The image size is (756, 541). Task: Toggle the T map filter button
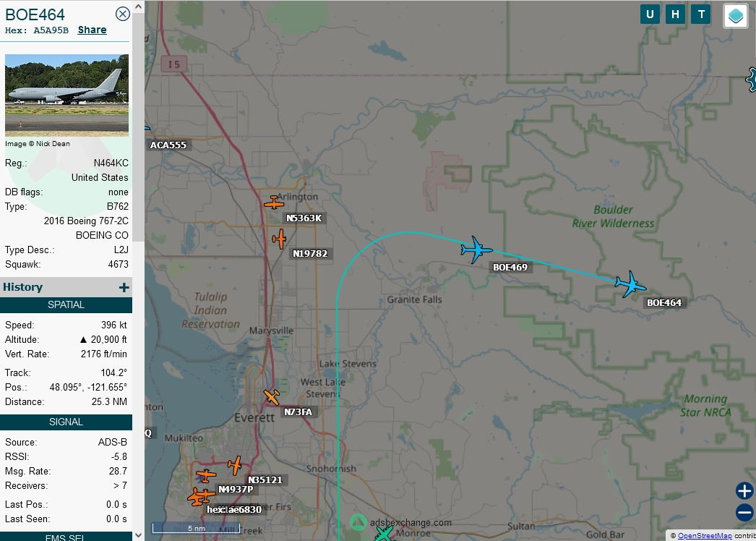pyautogui.click(x=701, y=14)
